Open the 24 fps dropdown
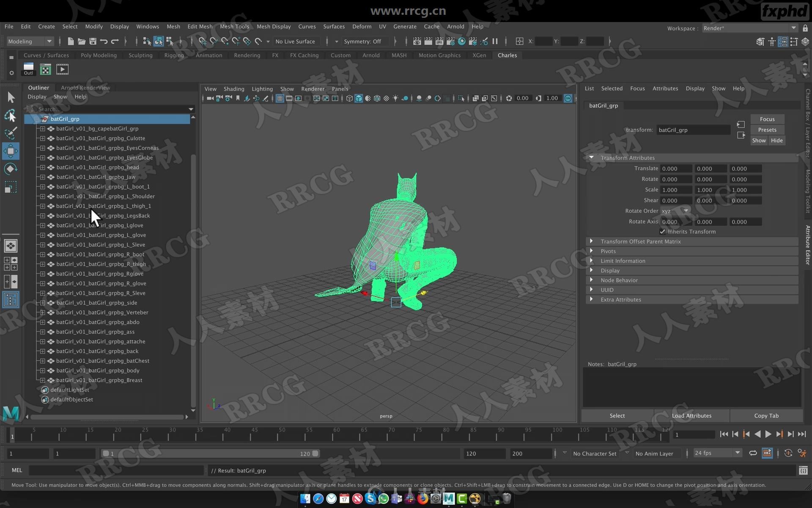Viewport: 812px width, 508px height. coord(717,453)
